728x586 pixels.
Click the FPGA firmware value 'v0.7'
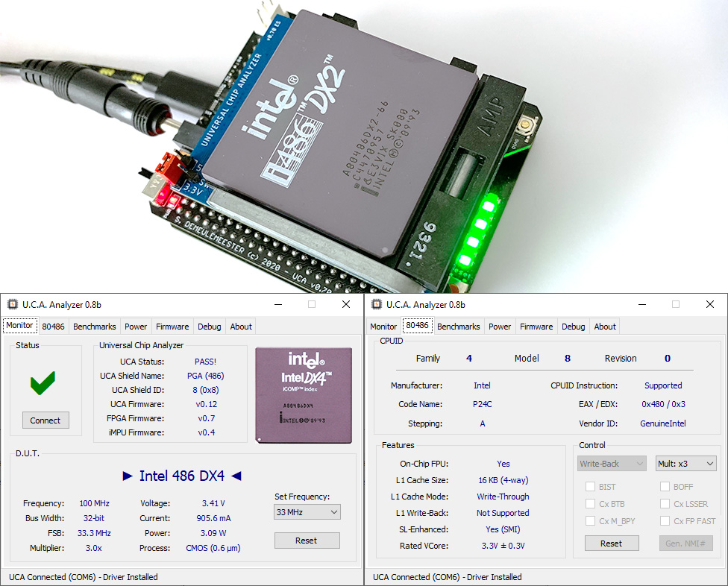pos(206,418)
